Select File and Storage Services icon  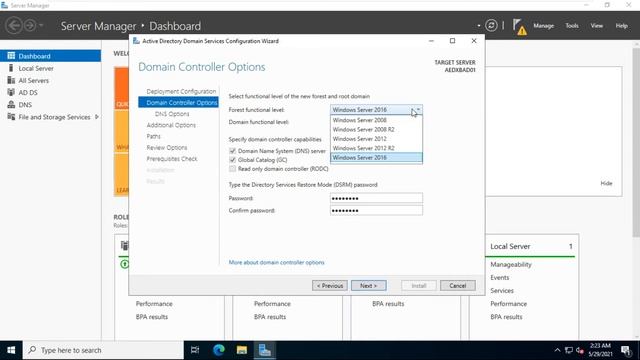click(11, 117)
